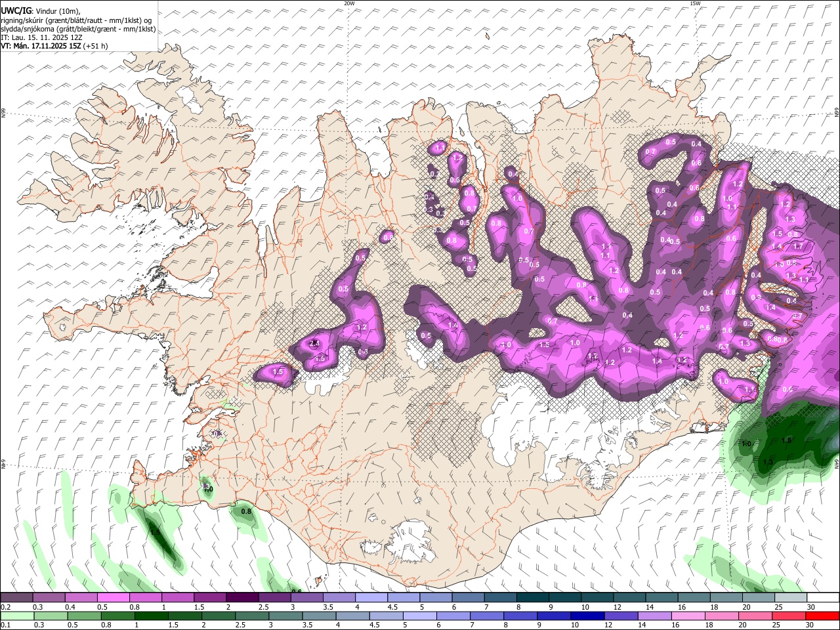Click the '0.2' label in the upper legend row
840x630 pixels.
pos(5,607)
